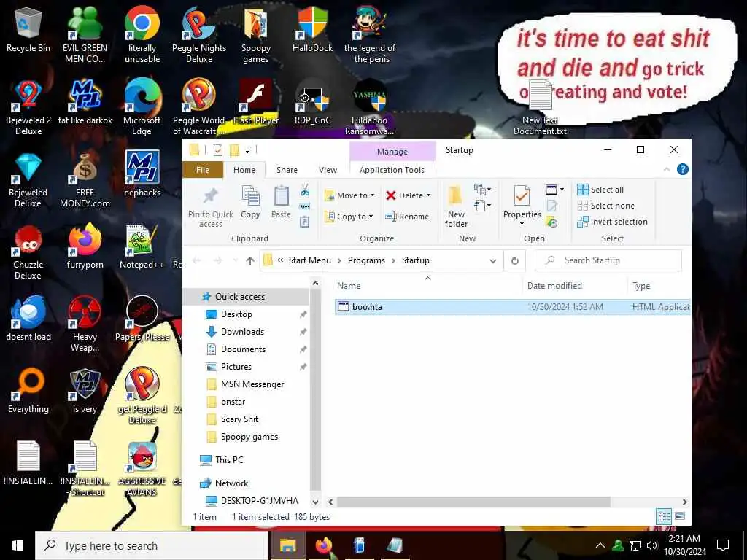Viewport: 747px width, 560px height.
Task: Open Customize Quick Access Toolbar dropdown
Action: (x=248, y=151)
